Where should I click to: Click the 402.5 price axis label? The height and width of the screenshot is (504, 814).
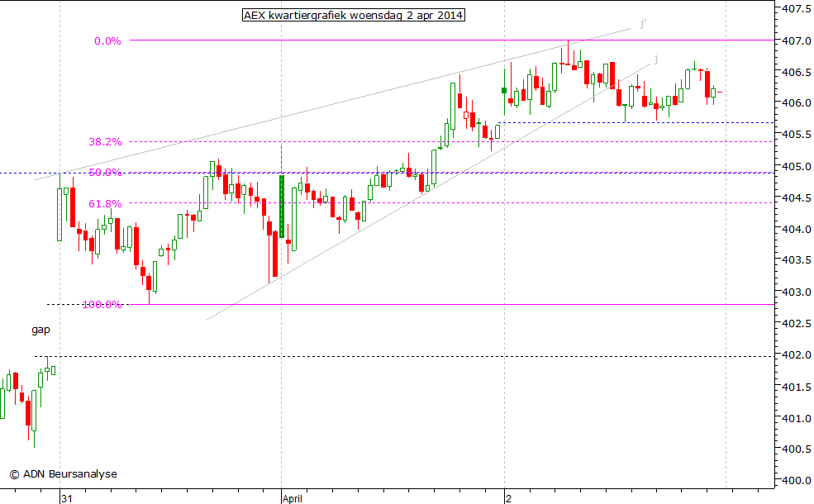[797, 323]
